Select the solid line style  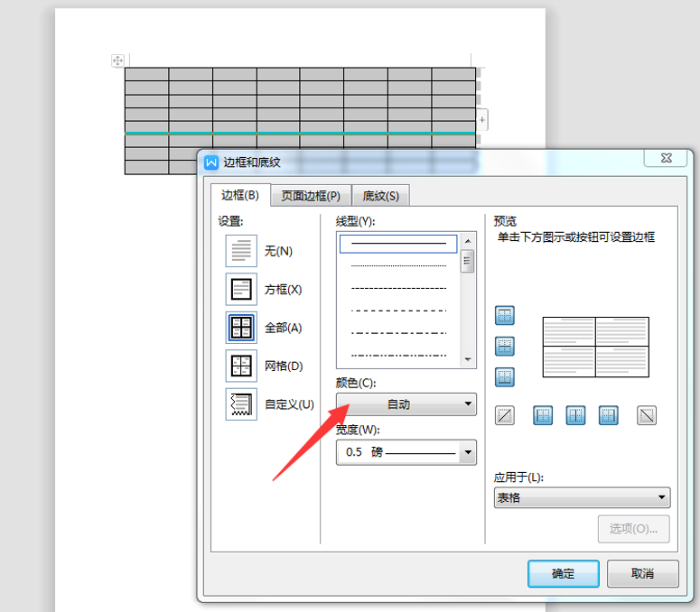click(398, 244)
